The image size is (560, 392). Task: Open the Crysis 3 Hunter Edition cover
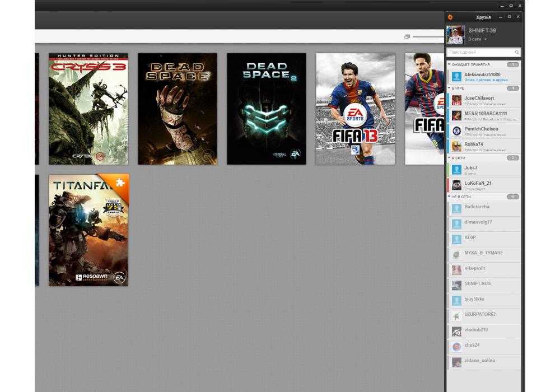click(88, 109)
